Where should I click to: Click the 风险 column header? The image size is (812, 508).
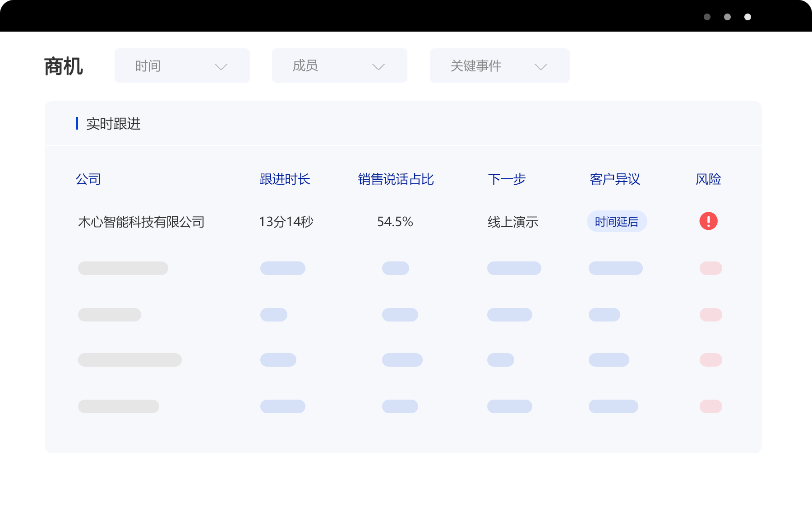(708, 179)
